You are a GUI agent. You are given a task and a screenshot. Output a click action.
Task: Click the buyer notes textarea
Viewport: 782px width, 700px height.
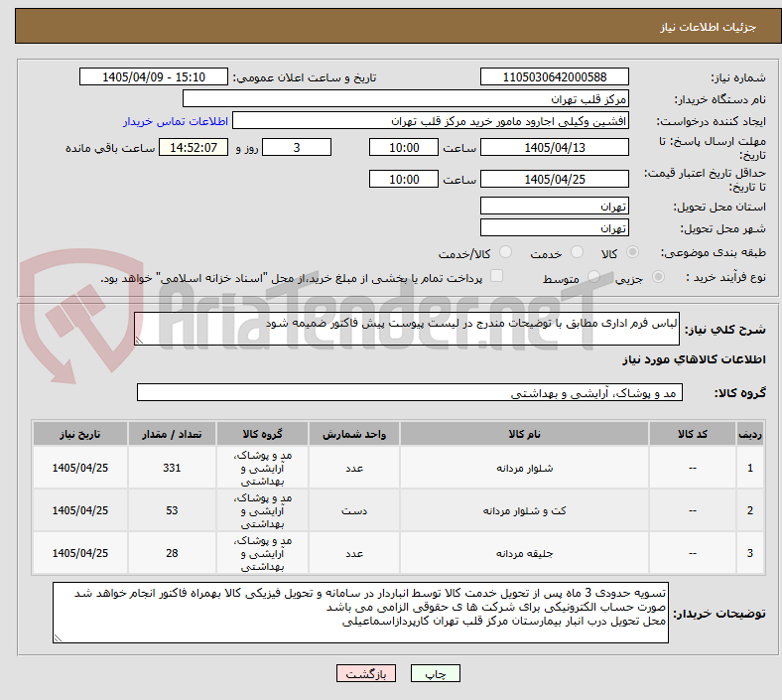(x=360, y=613)
